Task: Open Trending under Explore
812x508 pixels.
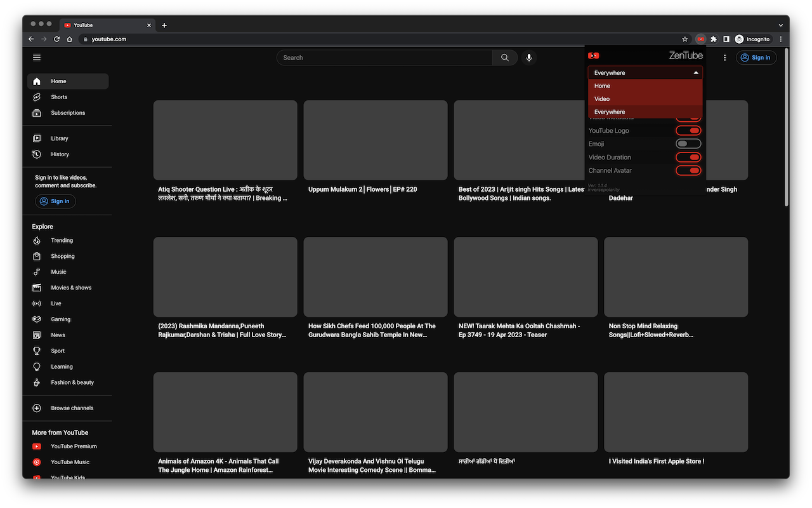Action: coord(68,241)
